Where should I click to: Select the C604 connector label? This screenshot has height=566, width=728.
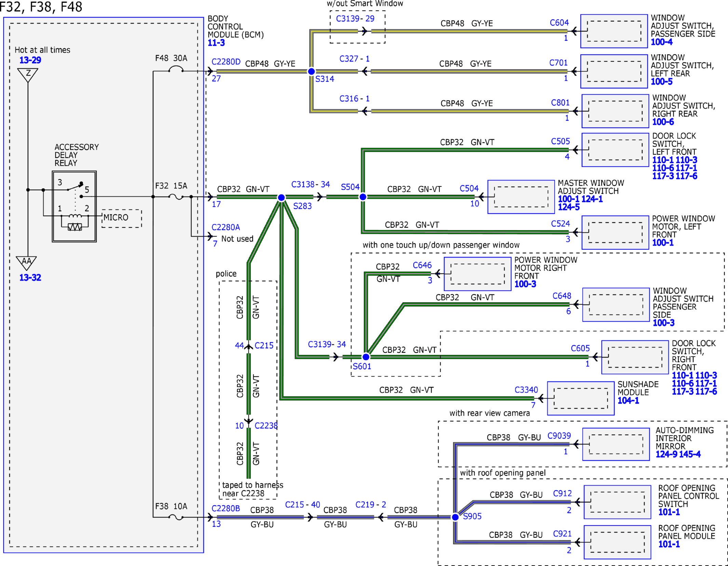coord(559,23)
